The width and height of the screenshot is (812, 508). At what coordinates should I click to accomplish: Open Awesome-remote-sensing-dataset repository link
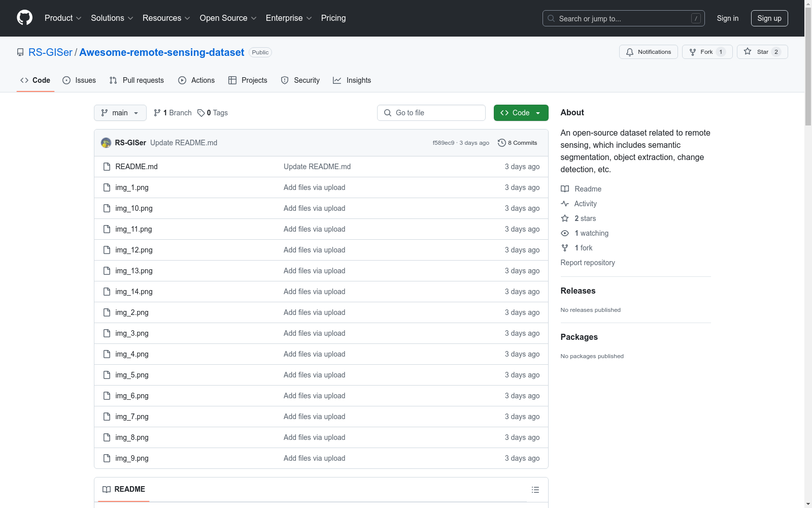(x=162, y=52)
